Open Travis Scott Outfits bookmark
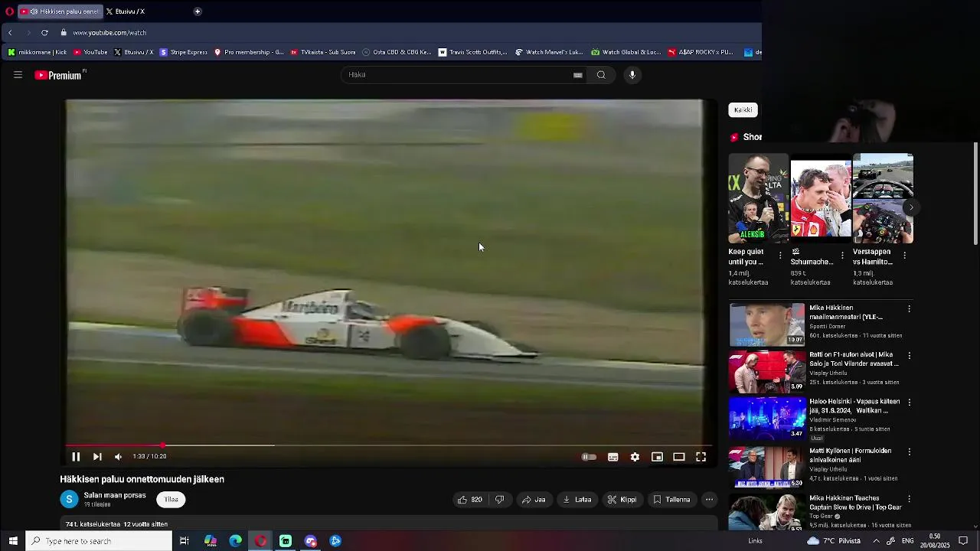The width and height of the screenshot is (980, 551). [473, 53]
